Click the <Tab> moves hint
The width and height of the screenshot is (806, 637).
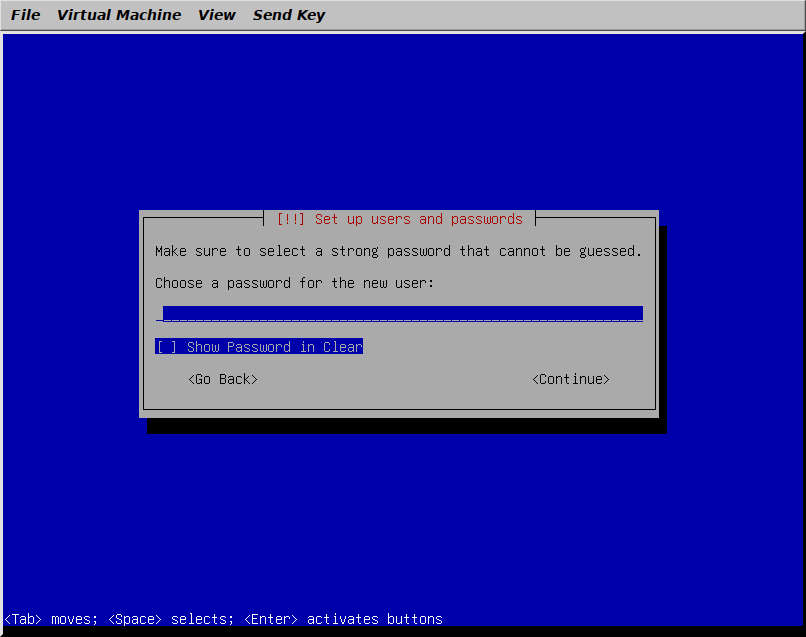click(50, 619)
